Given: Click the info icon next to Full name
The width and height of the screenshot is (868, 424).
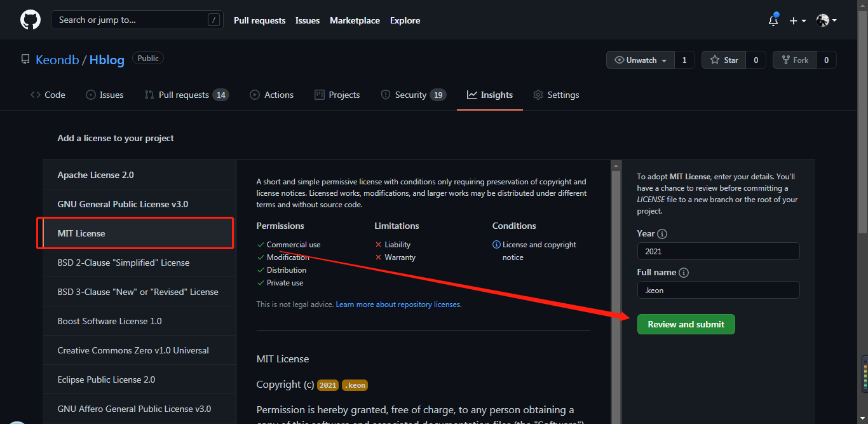Looking at the screenshot, I should tap(684, 273).
